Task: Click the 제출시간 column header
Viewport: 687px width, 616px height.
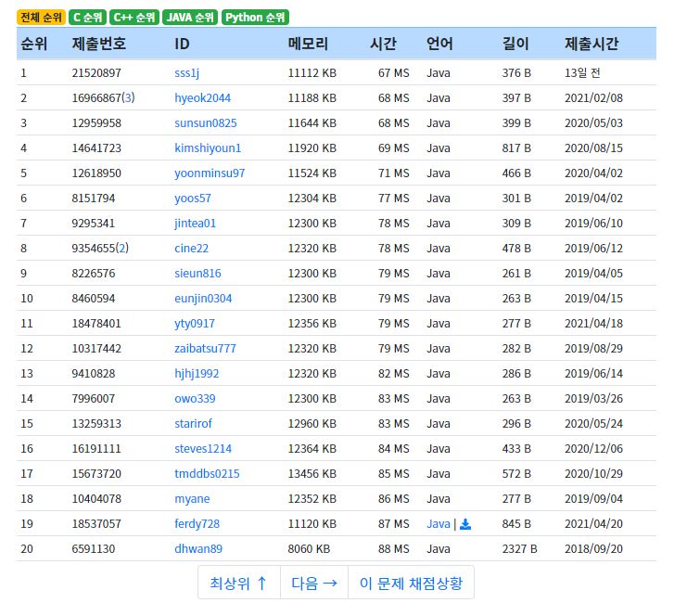Action: click(x=592, y=44)
